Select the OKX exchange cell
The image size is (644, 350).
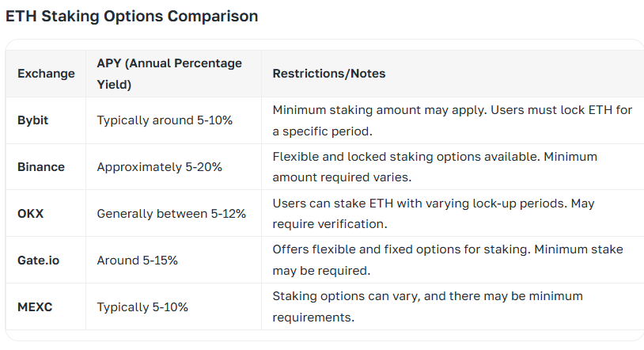[x=30, y=214]
